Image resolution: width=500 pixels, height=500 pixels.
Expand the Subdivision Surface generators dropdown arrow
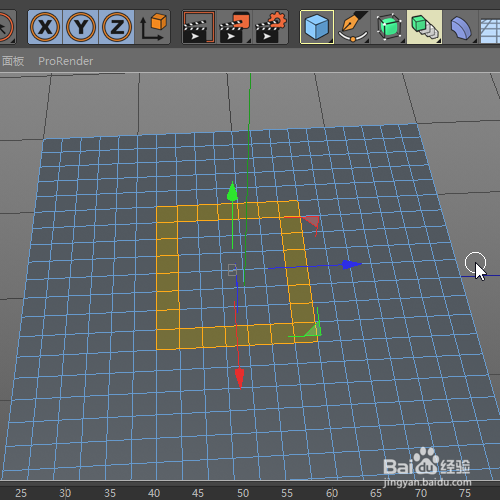tap(403, 41)
